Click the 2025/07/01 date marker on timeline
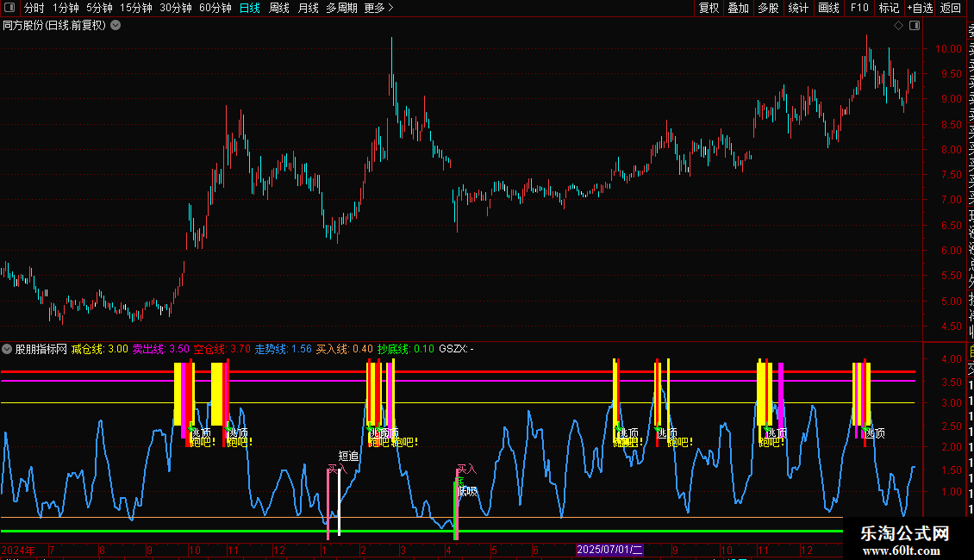 tap(609, 550)
